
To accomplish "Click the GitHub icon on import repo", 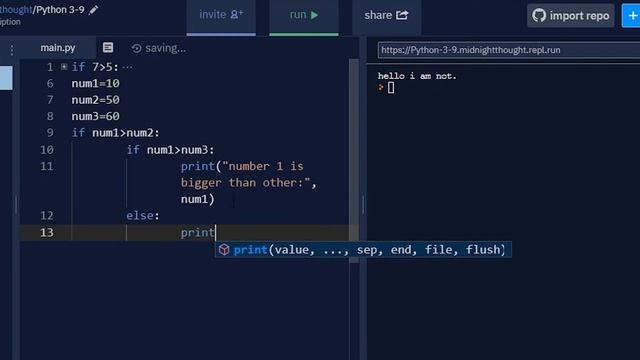I will [539, 16].
